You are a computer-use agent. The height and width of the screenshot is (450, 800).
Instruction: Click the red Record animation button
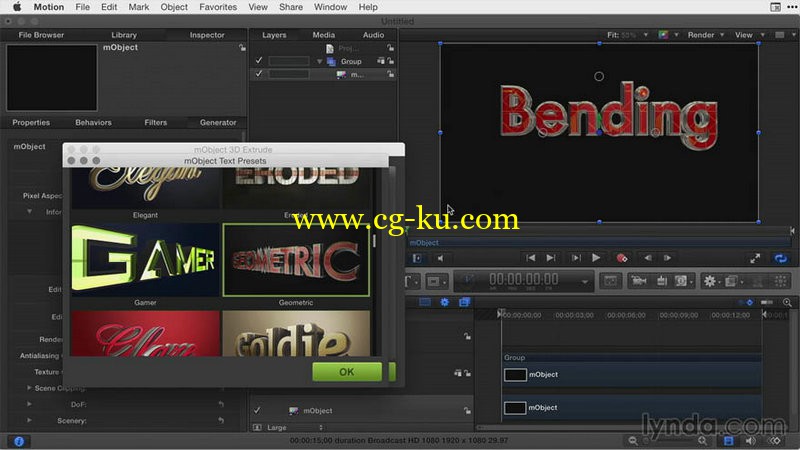point(621,258)
